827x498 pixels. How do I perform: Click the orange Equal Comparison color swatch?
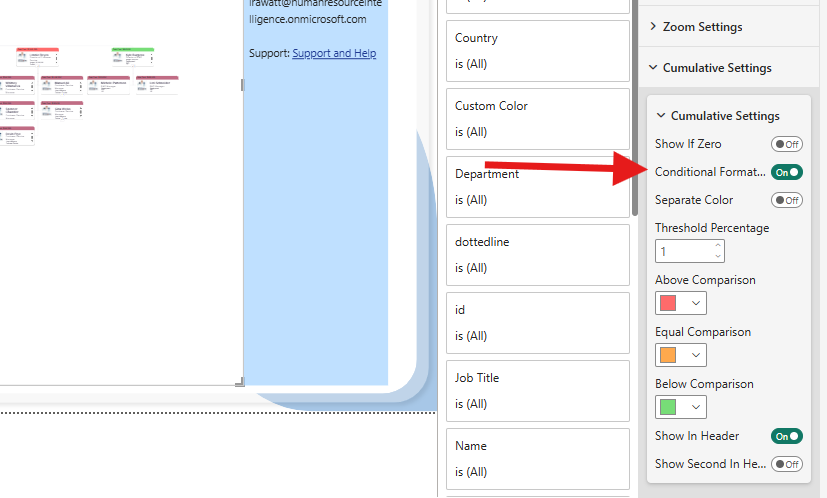pos(668,355)
